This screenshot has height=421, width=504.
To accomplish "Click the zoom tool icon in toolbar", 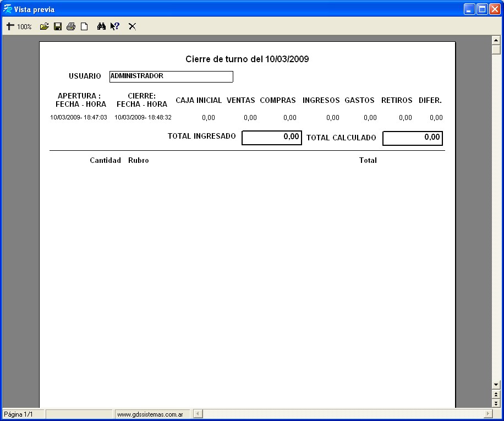I will click(x=10, y=26).
